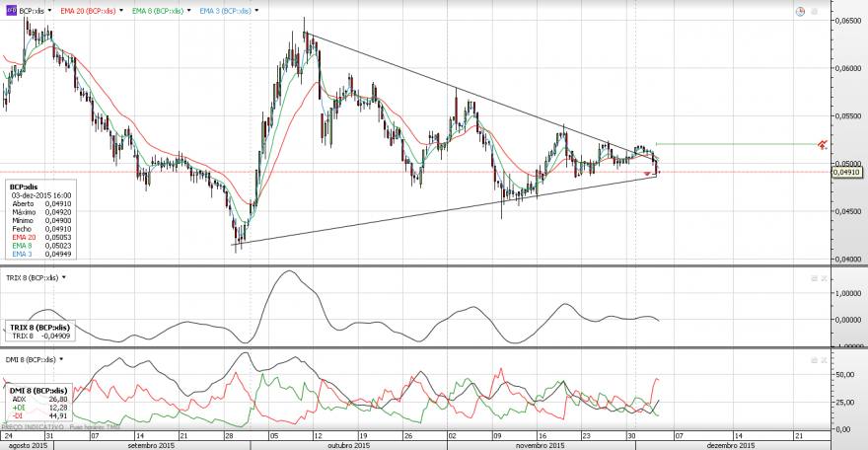Click the -DI 44,91 value row

pos(39,415)
